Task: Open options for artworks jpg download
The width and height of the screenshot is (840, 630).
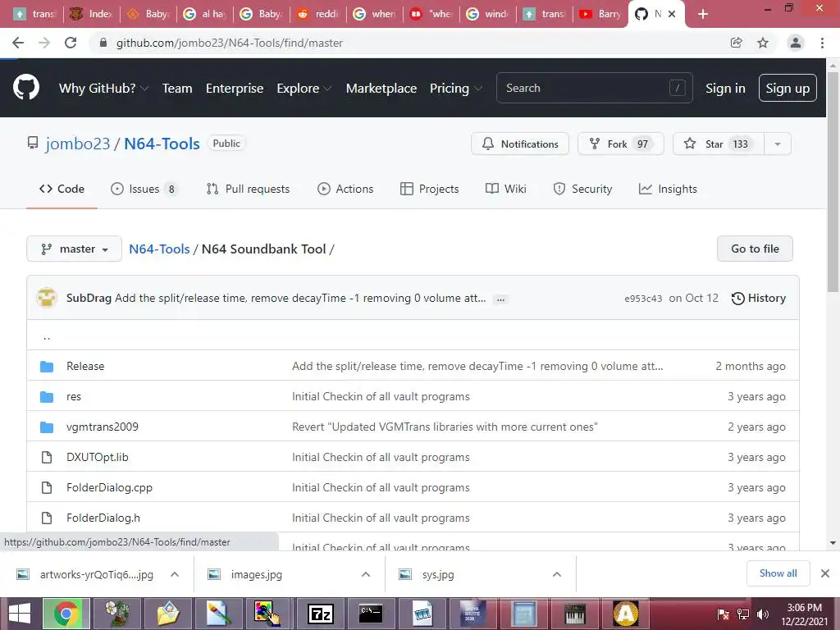Action: click(x=175, y=574)
